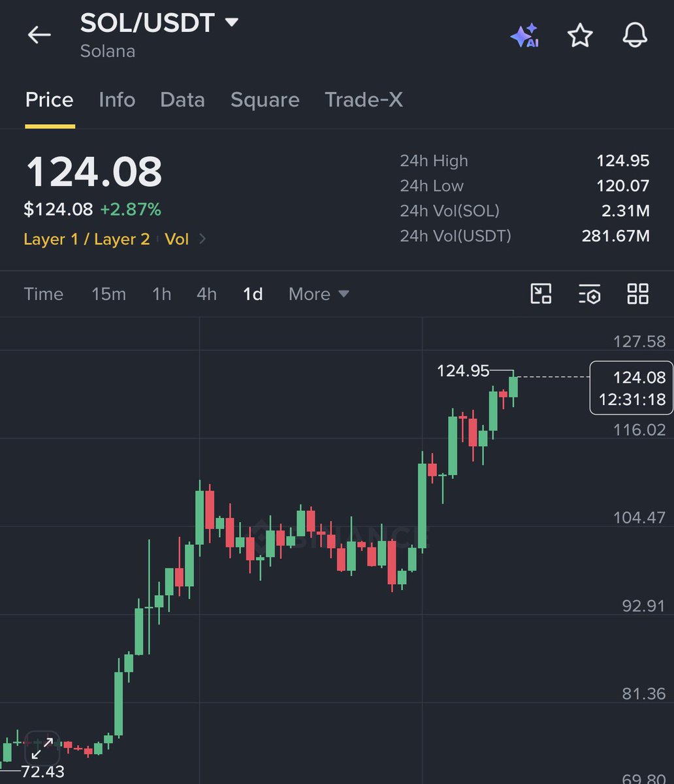This screenshot has width=674, height=784.
Task: Tap the back arrow icon
Action: point(39,35)
